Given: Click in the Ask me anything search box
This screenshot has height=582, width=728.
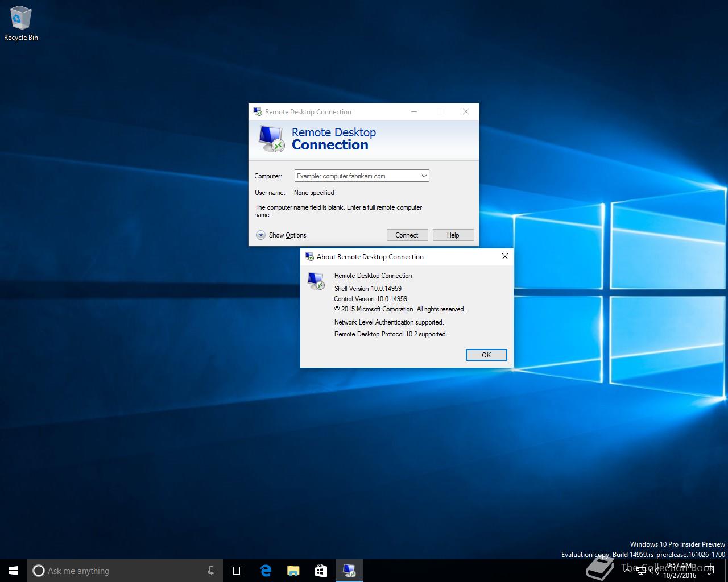Looking at the screenshot, I should 126,571.
